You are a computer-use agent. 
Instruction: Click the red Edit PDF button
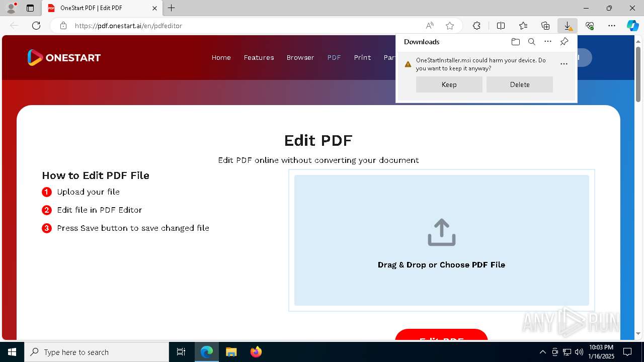tap(441, 334)
